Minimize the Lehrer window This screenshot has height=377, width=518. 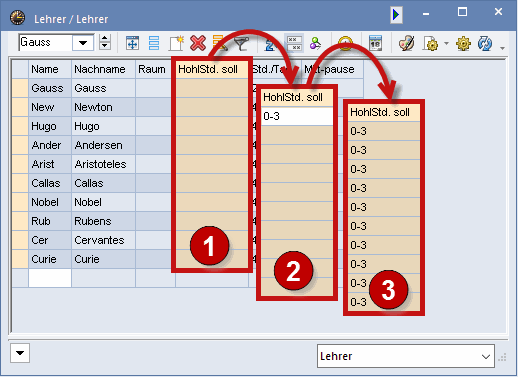(x=426, y=14)
